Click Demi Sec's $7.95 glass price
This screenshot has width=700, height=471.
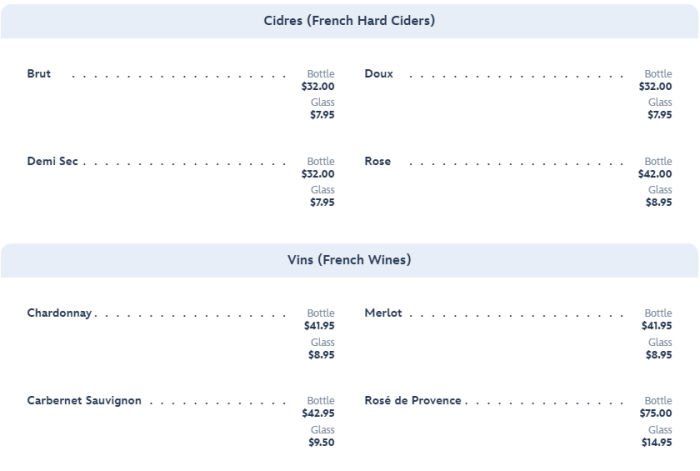click(322, 202)
